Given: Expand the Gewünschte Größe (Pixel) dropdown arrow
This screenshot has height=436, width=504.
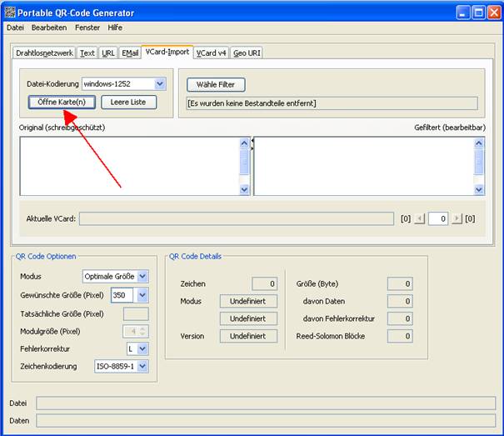Looking at the screenshot, I should [x=142, y=295].
